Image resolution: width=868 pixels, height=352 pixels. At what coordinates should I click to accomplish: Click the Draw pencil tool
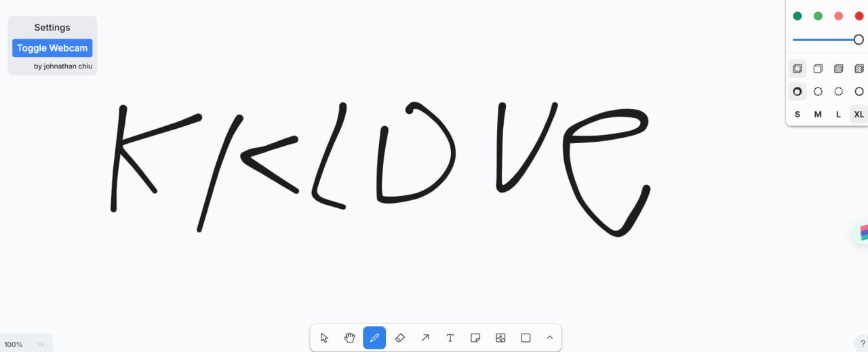point(374,338)
